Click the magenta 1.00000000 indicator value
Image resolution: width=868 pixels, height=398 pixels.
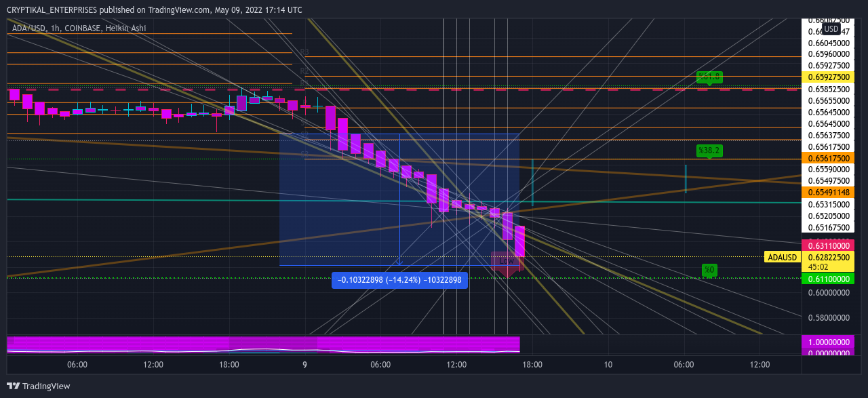tap(828, 342)
